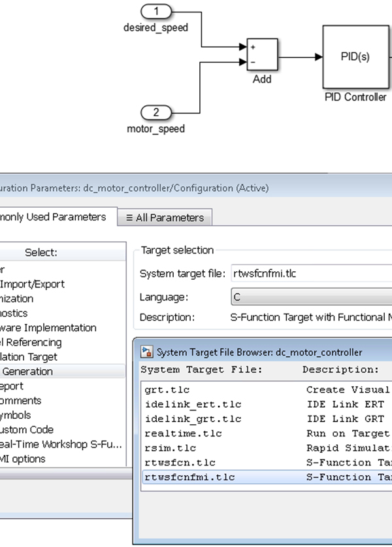This screenshot has height=547, width=392.
Task: Select the PID Controller block
Action: coord(355,57)
